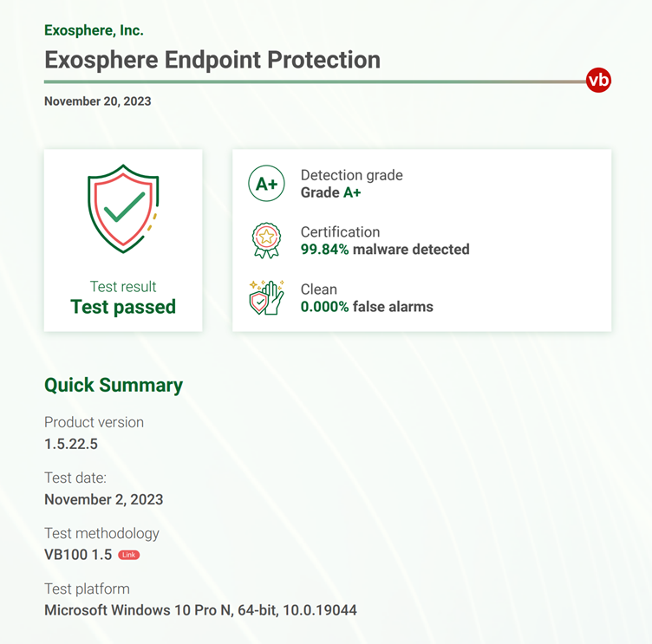Click the Detection grade label
This screenshot has width=652, height=644.
(x=352, y=175)
